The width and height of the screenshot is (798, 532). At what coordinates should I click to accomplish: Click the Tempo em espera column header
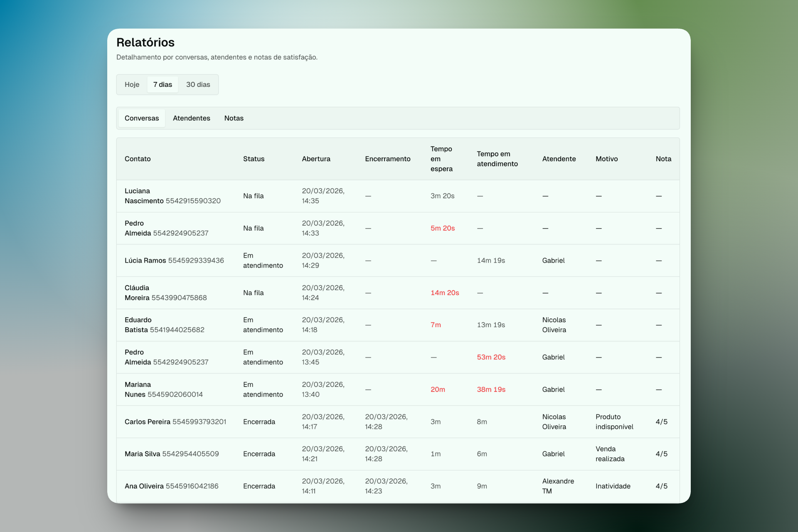pyautogui.click(x=442, y=159)
